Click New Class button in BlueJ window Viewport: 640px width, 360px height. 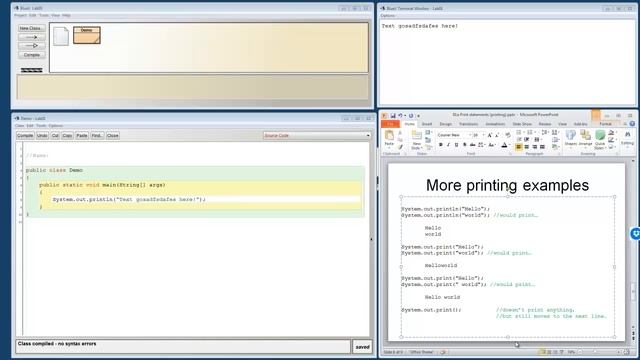pyautogui.click(x=31, y=28)
